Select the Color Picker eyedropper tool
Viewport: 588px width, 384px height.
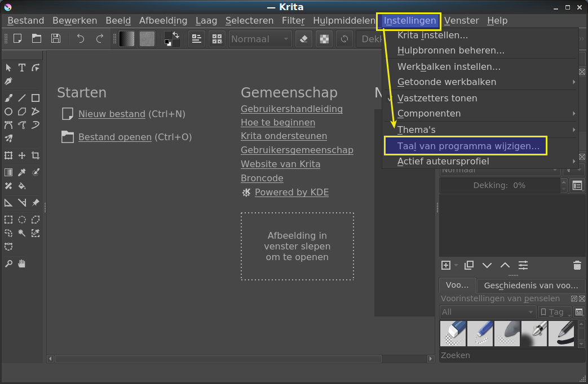pos(22,172)
